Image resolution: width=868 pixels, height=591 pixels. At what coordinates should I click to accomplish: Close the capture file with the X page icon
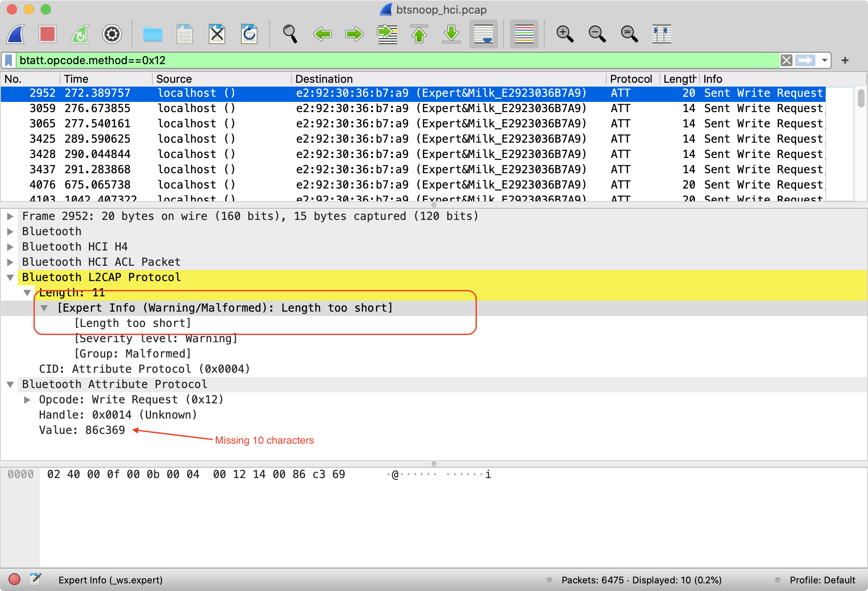[x=217, y=34]
